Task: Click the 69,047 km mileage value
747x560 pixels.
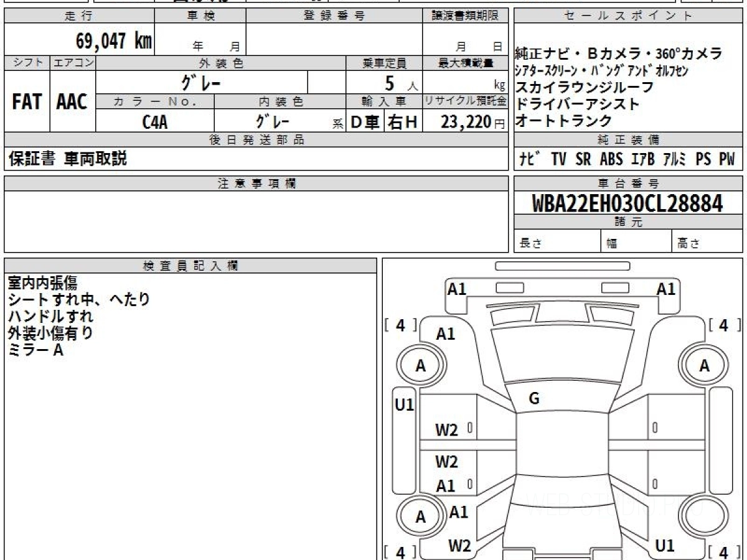Action: (x=113, y=41)
